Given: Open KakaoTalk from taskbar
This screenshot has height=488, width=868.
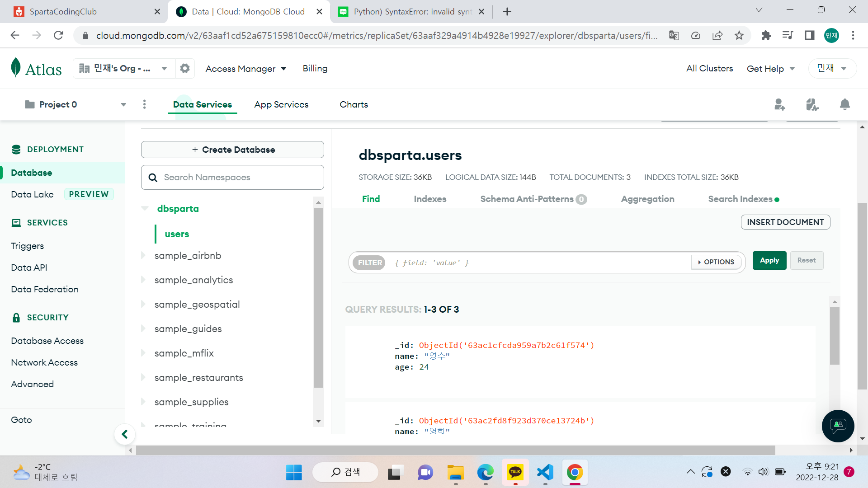Looking at the screenshot, I should coord(515,473).
